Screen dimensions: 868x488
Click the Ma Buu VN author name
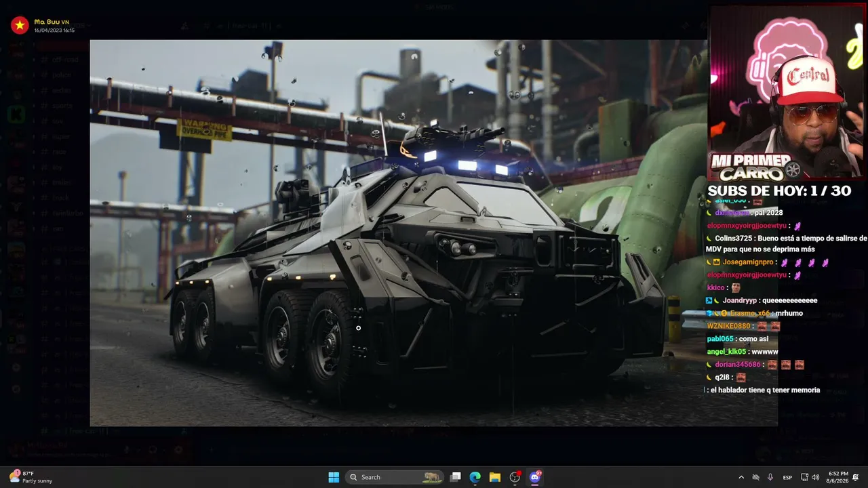pyautogui.click(x=52, y=22)
